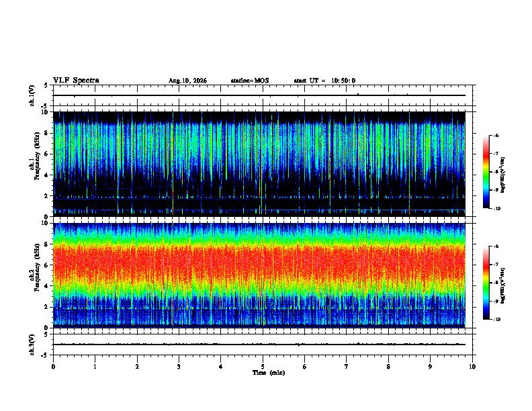Click time axis tick label "4"

[221, 367]
